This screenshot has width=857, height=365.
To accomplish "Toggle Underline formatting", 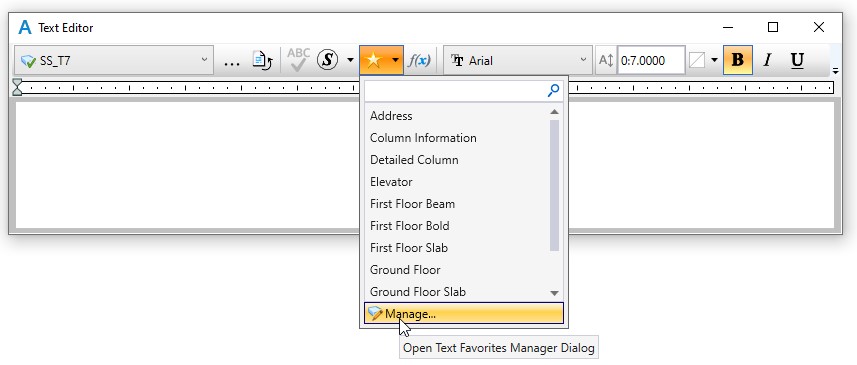I will click(797, 60).
